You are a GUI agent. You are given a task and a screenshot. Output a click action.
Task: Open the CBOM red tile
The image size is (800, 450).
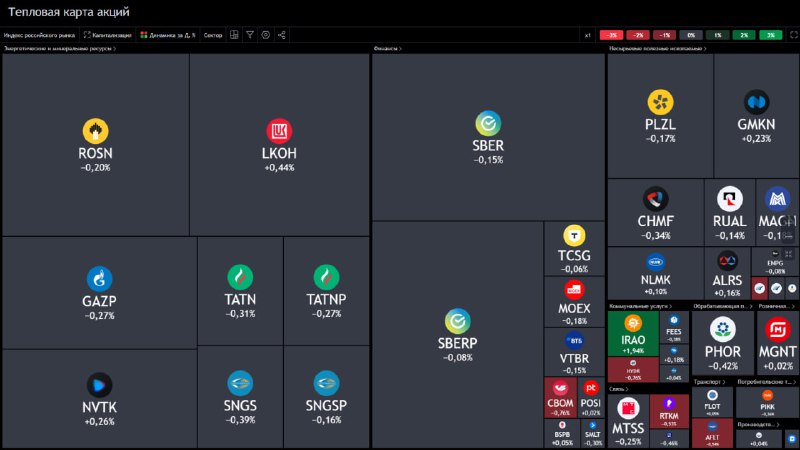click(x=560, y=397)
